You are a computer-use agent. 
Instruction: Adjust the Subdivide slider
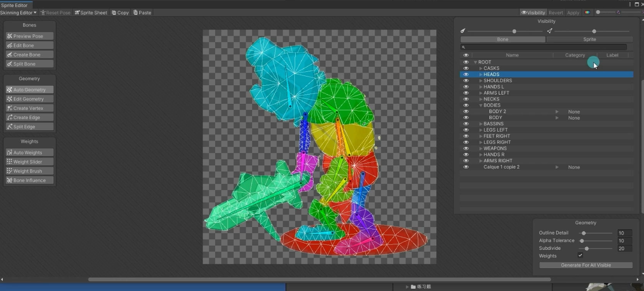pos(596,248)
